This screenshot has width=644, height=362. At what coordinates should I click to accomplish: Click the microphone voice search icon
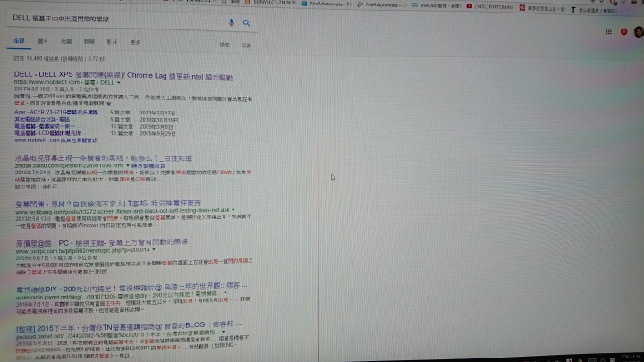pyautogui.click(x=232, y=22)
